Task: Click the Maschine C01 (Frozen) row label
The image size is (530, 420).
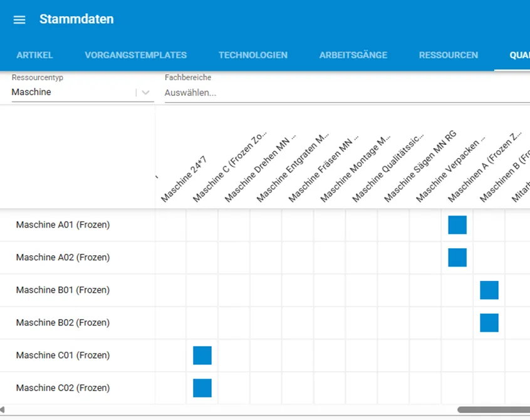Action: (x=63, y=355)
